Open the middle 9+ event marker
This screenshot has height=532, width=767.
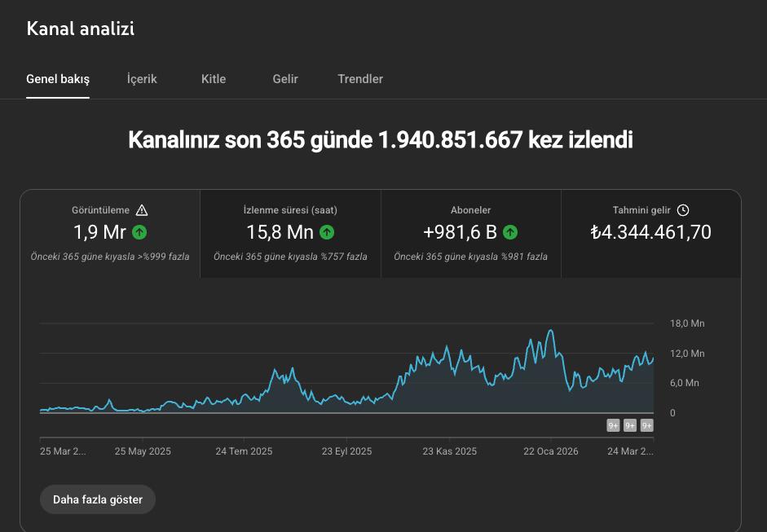(x=629, y=424)
